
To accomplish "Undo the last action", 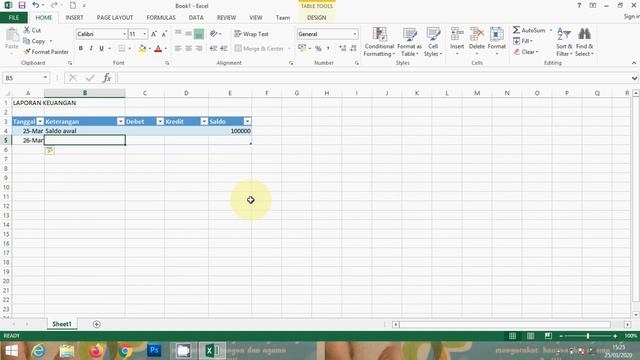I will (x=36, y=5).
